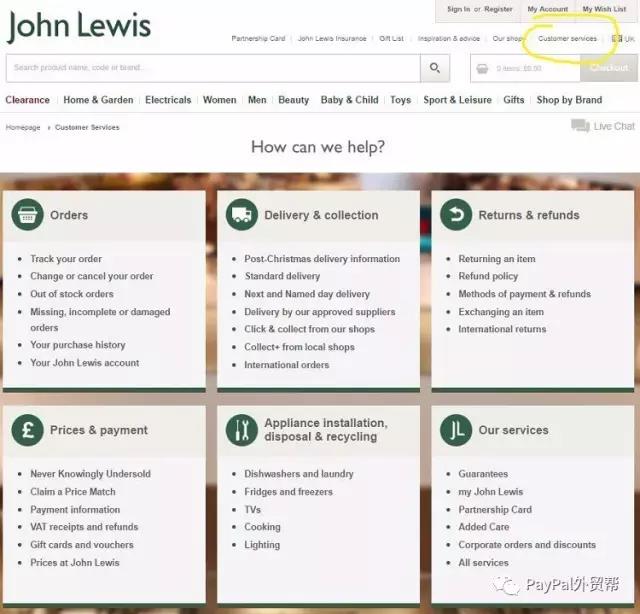Open Returning an item

pyautogui.click(x=497, y=259)
